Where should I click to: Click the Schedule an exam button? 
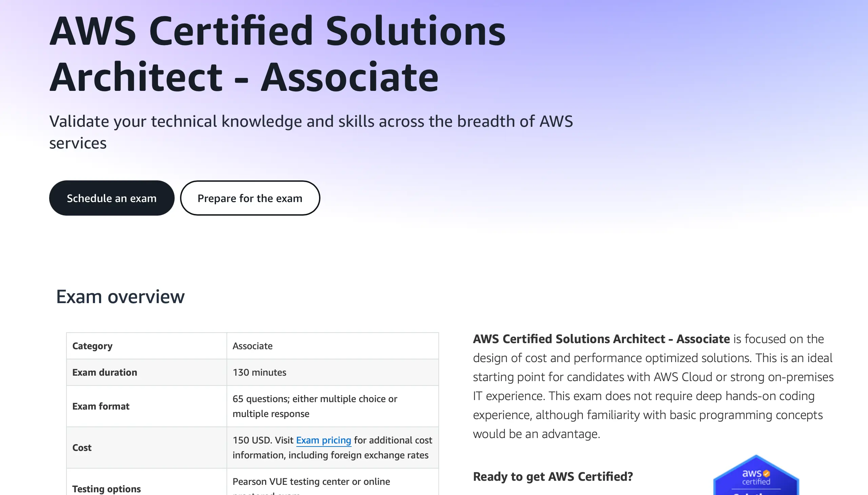(112, 198)
